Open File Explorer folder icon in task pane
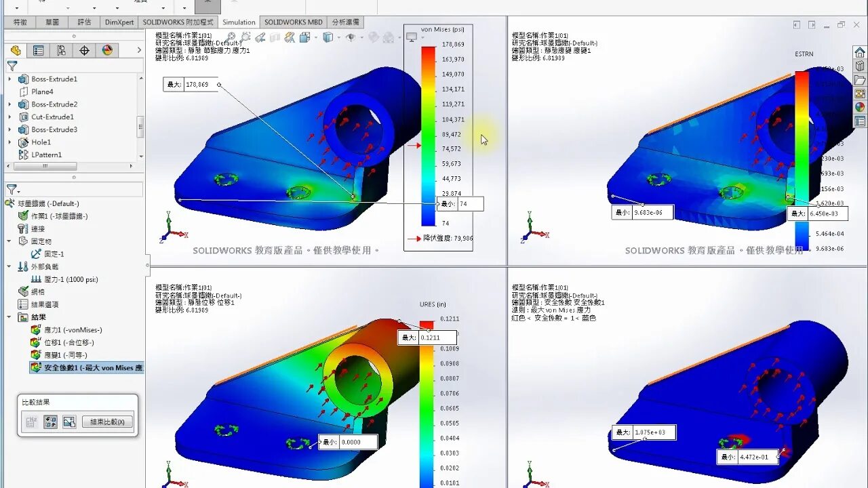Image resolution: width=868 pixels, height=488 pixels. coord(860,80)
